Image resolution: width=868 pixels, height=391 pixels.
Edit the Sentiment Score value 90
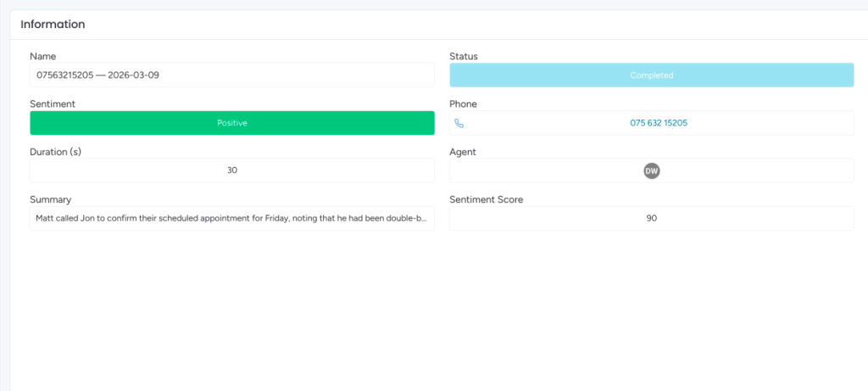[x=652, y=218]
